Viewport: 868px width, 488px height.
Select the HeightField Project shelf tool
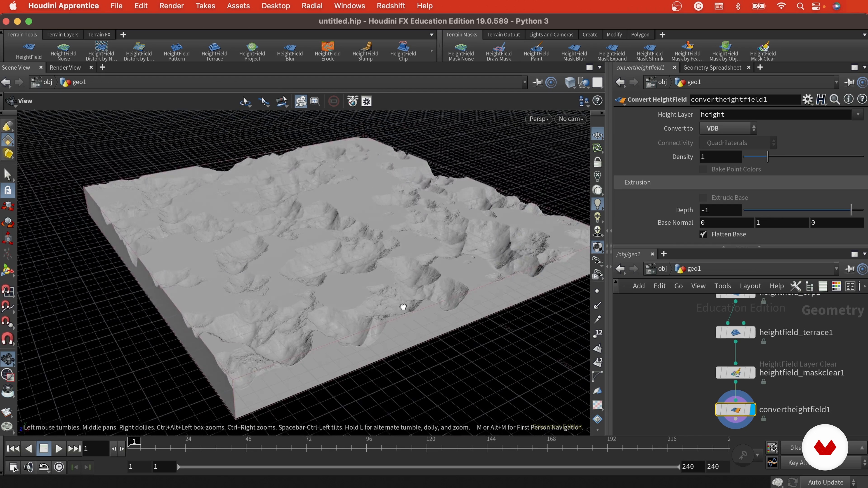click(252, 51)
